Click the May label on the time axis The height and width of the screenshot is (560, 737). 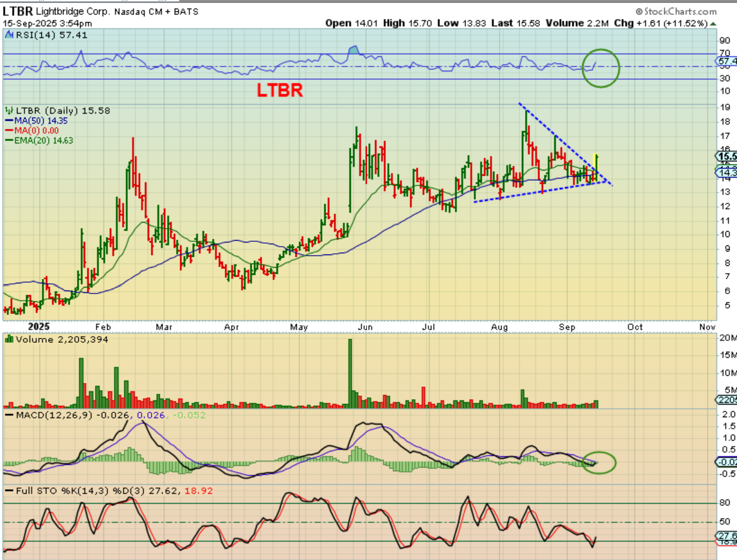pyautogui.click(x=299, y=327)
